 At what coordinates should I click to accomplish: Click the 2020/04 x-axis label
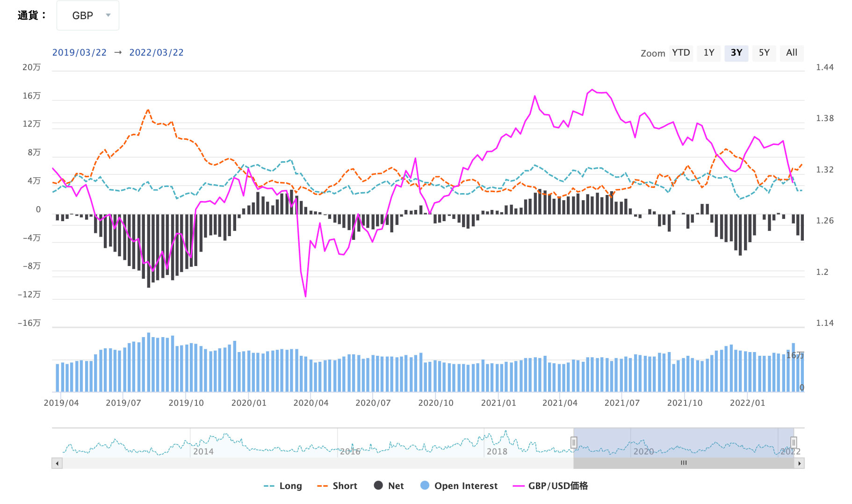coord(311,403)
